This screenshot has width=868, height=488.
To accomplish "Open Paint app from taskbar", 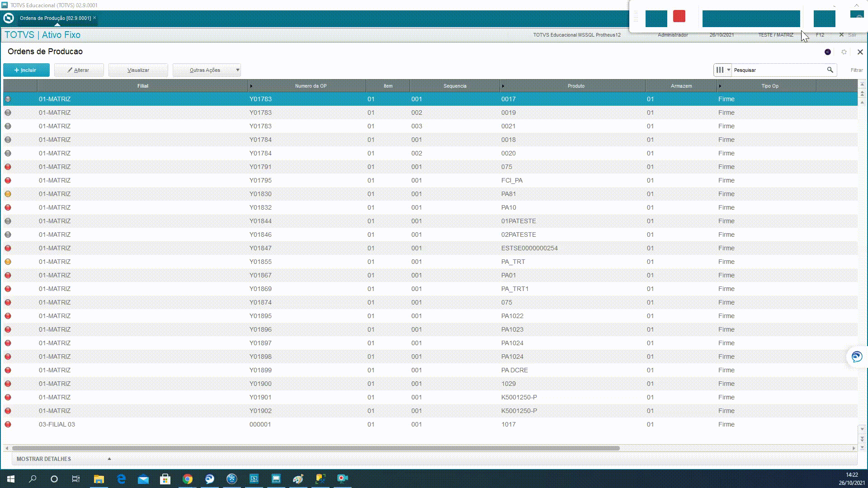I will (x=298, y=479).
